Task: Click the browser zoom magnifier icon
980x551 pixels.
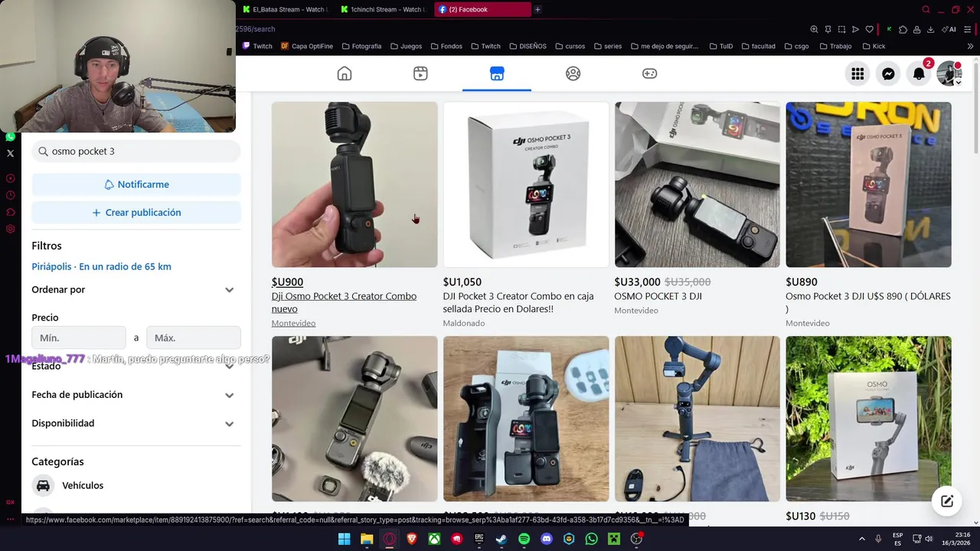Action: [x=814, y=29]
